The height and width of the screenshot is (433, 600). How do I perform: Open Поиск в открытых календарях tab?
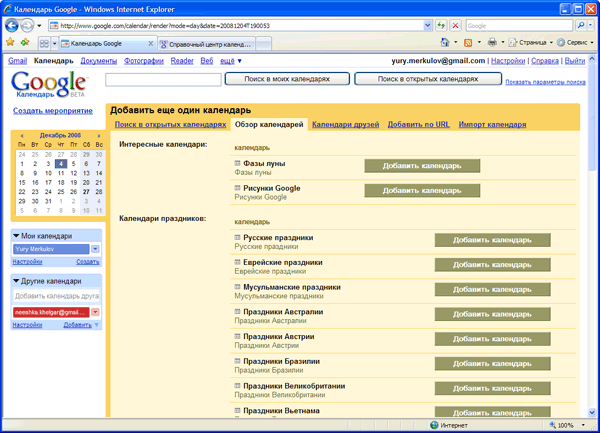[170, 124]
